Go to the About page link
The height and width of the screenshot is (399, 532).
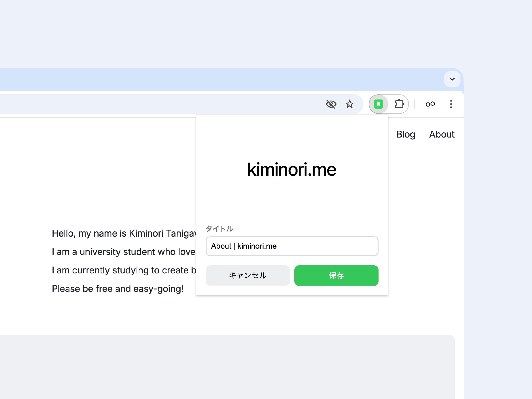[x=442, y=134]
